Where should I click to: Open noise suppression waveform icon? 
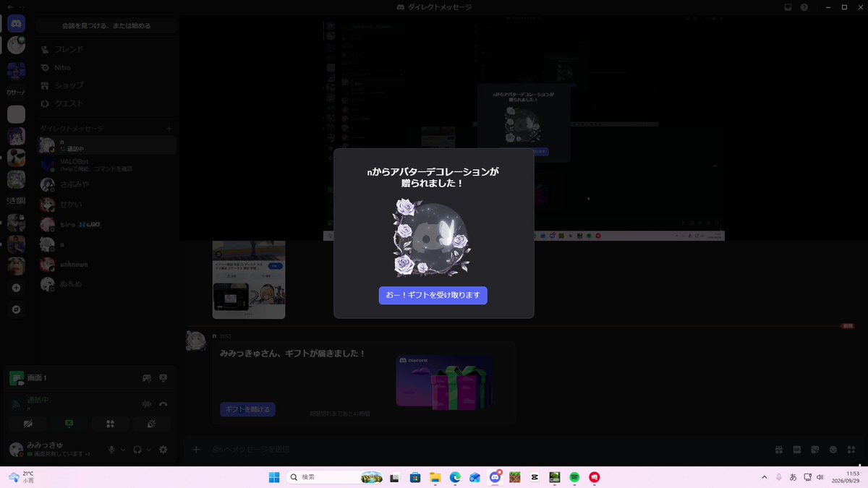click(x=148, y=404)
